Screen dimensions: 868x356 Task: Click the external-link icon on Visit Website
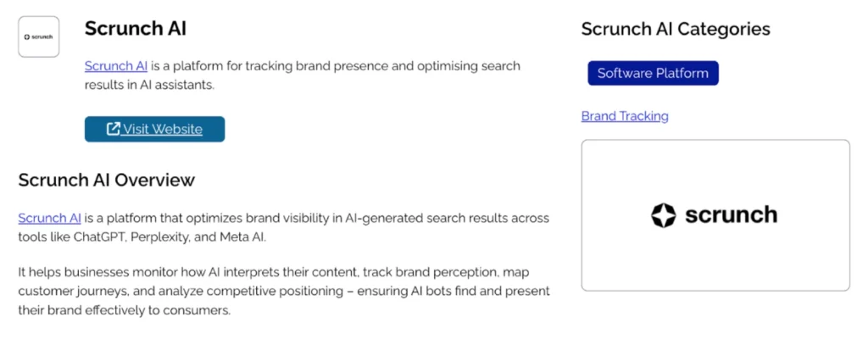[114, 129]
